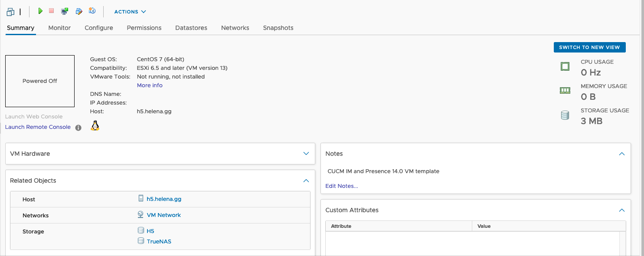Click the Linux penguin guest OS icon

point(95,126)
